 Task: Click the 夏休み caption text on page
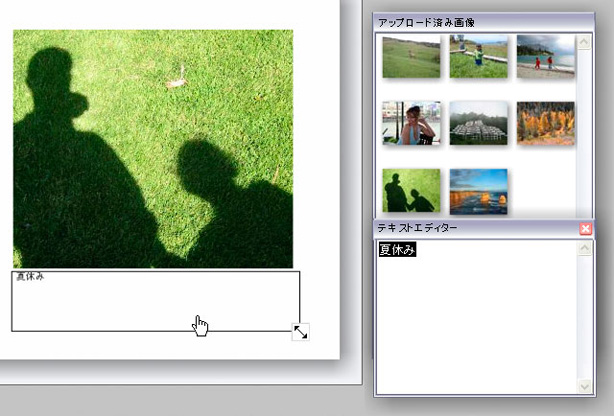pyautogui.click(x=30, y=277)
